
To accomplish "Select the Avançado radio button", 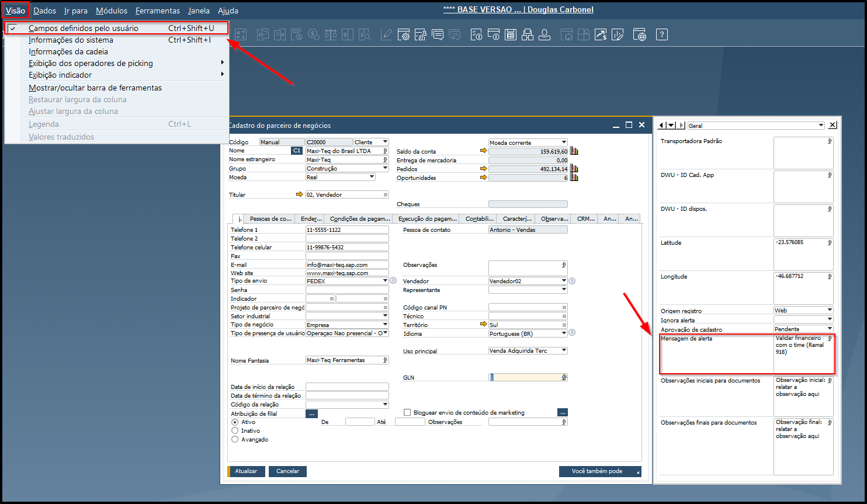I will pos(235,439).
